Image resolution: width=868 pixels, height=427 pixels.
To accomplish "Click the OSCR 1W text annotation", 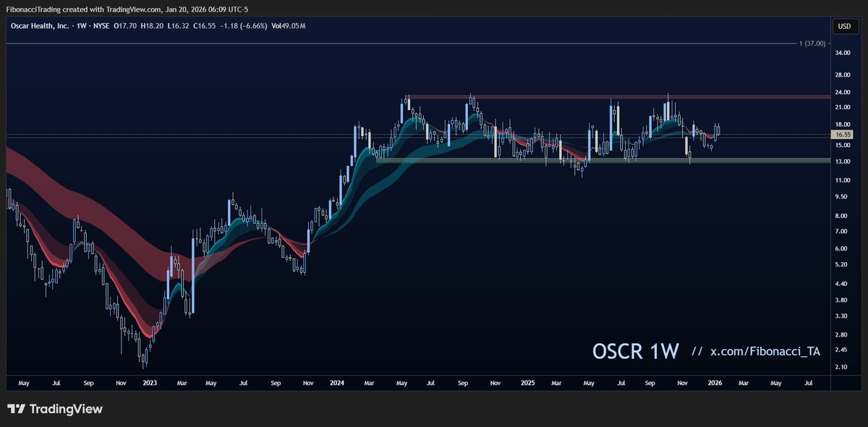I will pyautogui.click(x=636, y=351).
